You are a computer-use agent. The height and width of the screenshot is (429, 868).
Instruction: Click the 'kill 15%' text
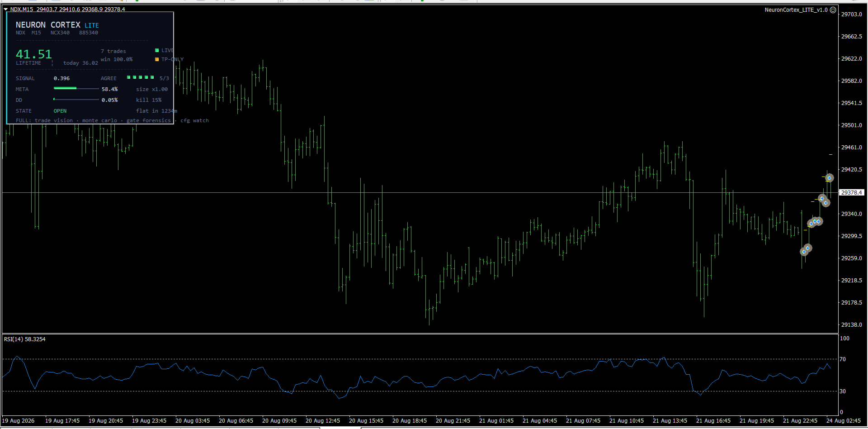(x=149, y=100)
